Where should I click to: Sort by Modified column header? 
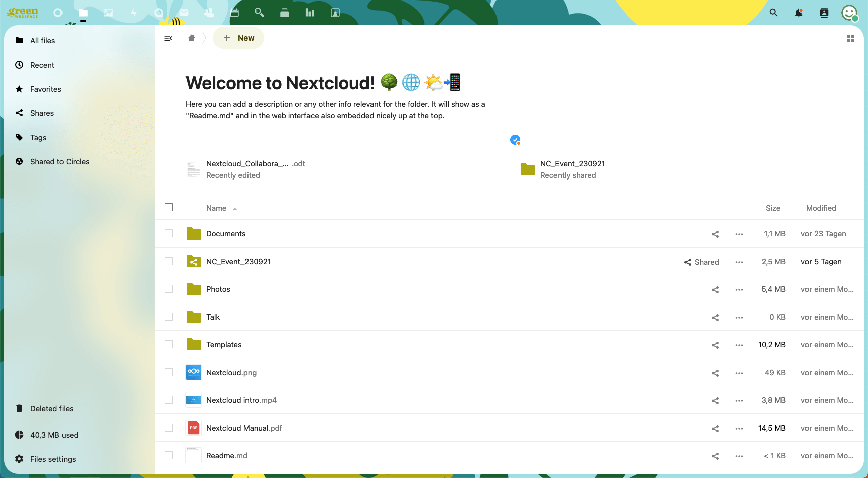(821, 208)
